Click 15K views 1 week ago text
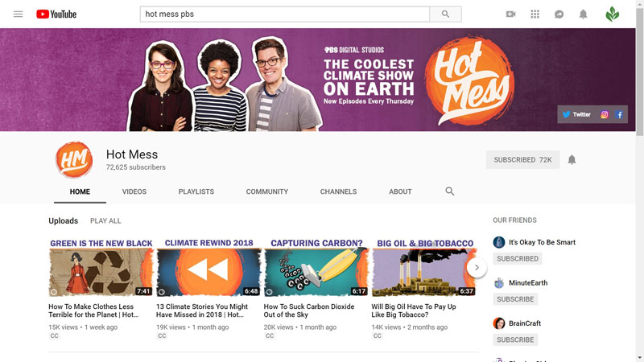 (83, 327)
